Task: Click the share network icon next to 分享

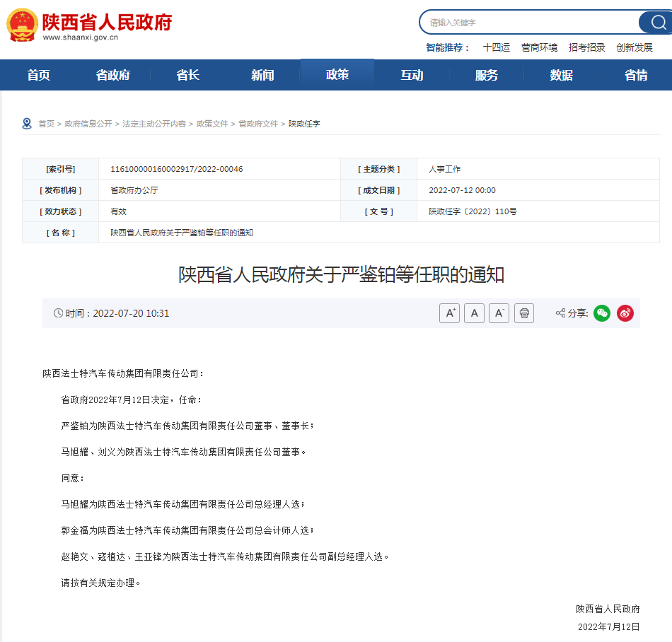Action: tap(560, 313)
